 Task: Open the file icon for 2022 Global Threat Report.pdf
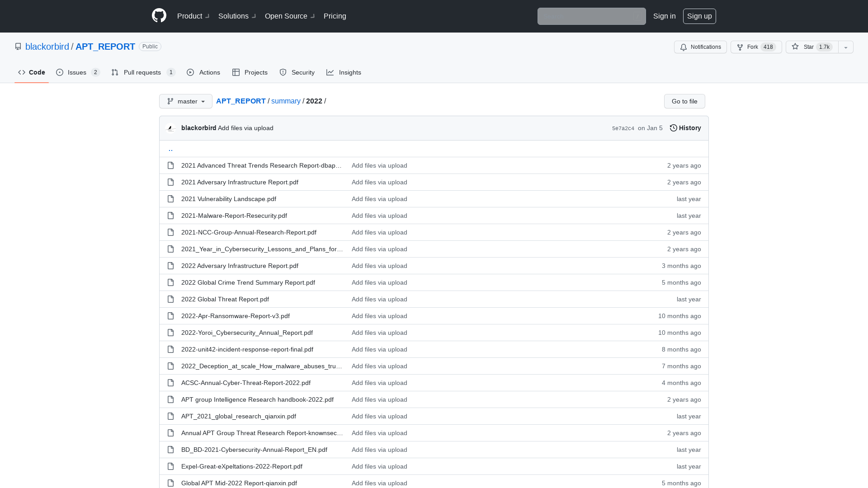click(170, 299)
